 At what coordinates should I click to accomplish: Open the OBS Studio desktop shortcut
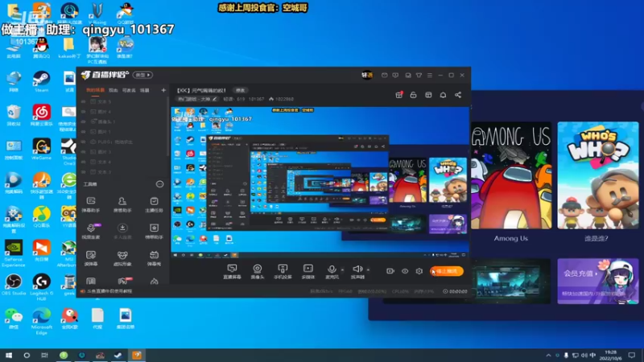[x=14, y=285]
